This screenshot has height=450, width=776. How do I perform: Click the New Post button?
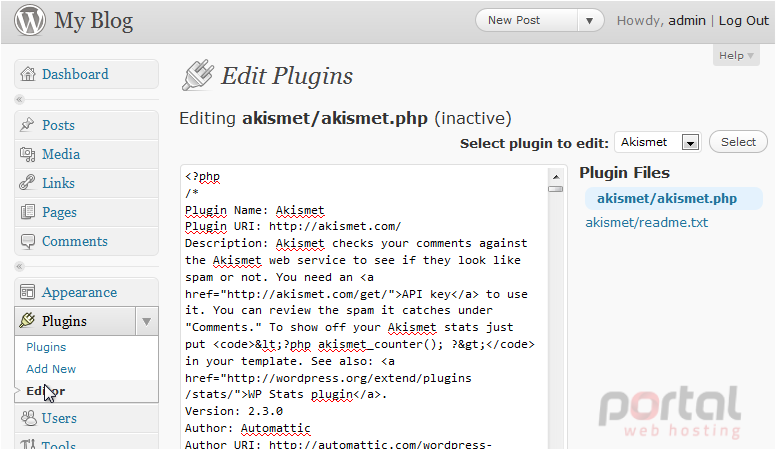[x=514, y=20]
